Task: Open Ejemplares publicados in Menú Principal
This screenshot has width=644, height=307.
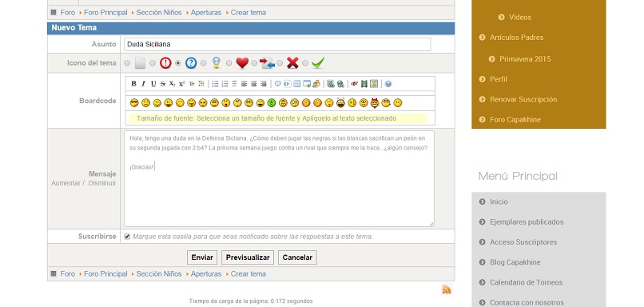Action: (527, 222)
